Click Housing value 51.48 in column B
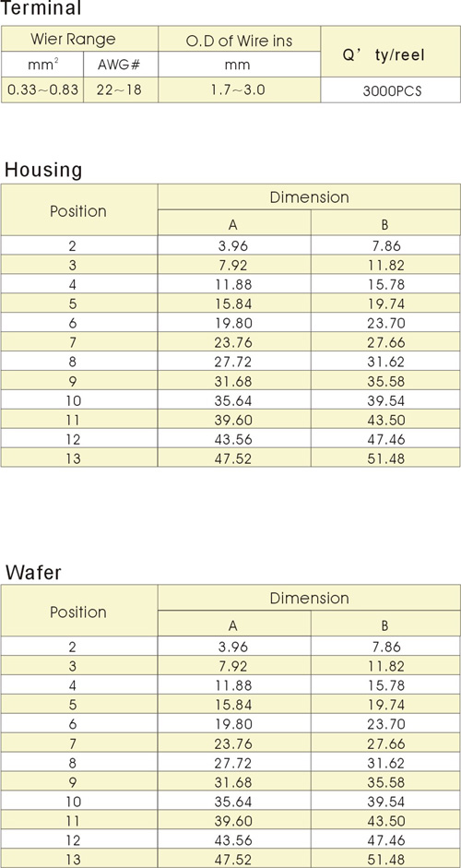Image resolution: width=461 pixels, height=868 pixels. tap(385, 458)
